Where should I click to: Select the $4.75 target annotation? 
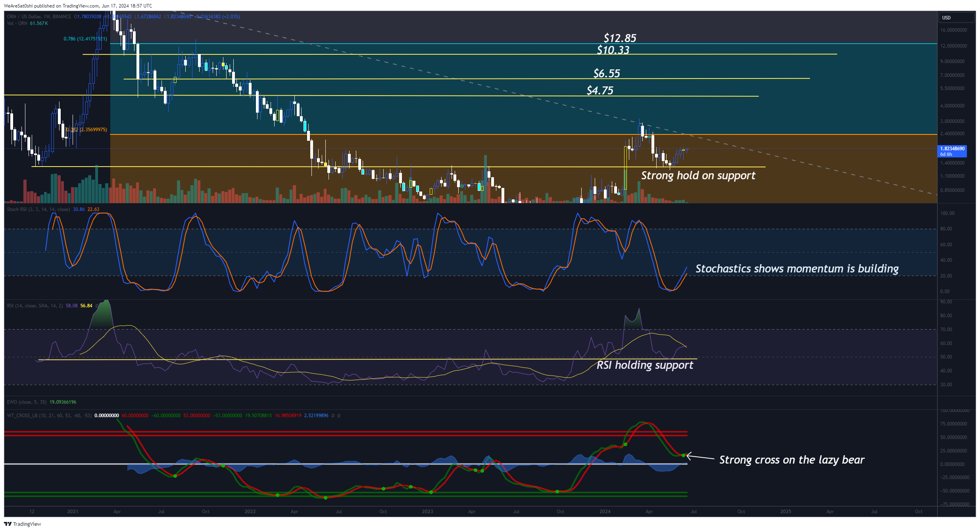coord(600,90)
